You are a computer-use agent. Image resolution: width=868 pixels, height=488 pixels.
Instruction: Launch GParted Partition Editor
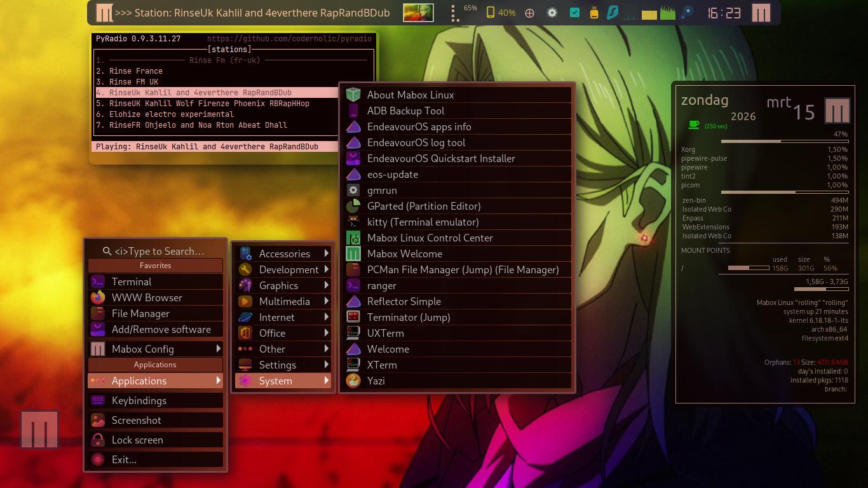[x=424, y=206]
